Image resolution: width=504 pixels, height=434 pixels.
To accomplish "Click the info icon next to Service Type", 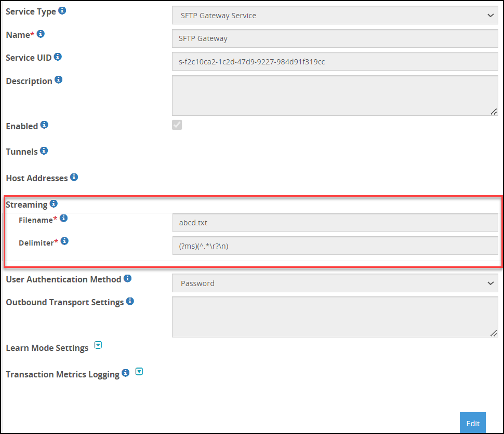I will point(62,10).
